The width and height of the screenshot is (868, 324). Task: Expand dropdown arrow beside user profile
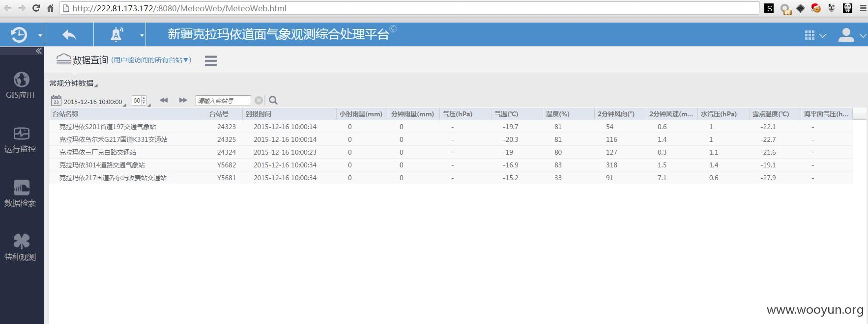pos(863,36)
